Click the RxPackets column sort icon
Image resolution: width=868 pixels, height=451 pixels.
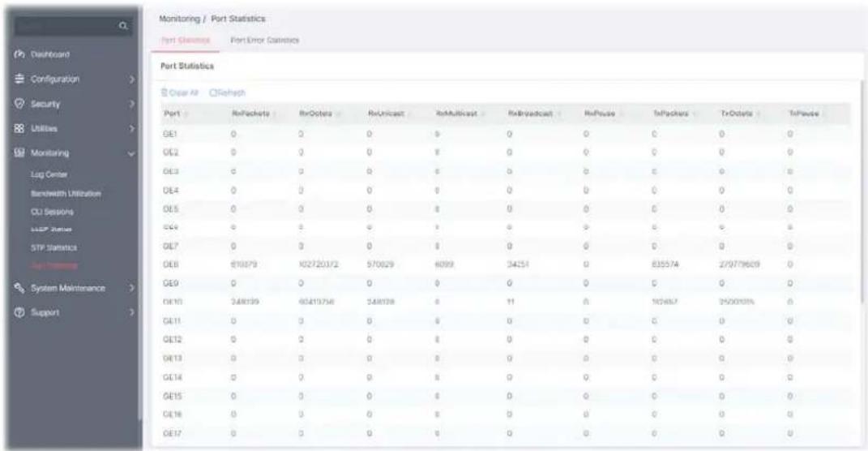point(276,114)
